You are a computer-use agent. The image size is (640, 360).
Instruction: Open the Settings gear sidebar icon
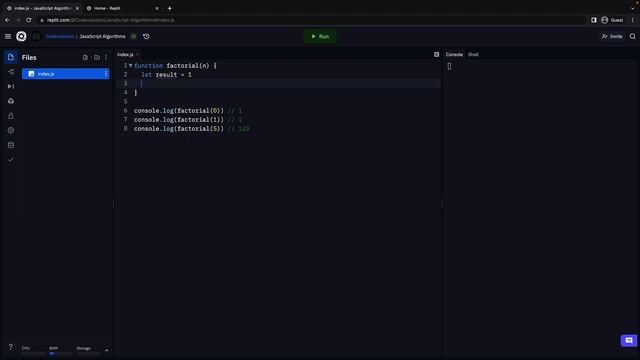[11, 131]
